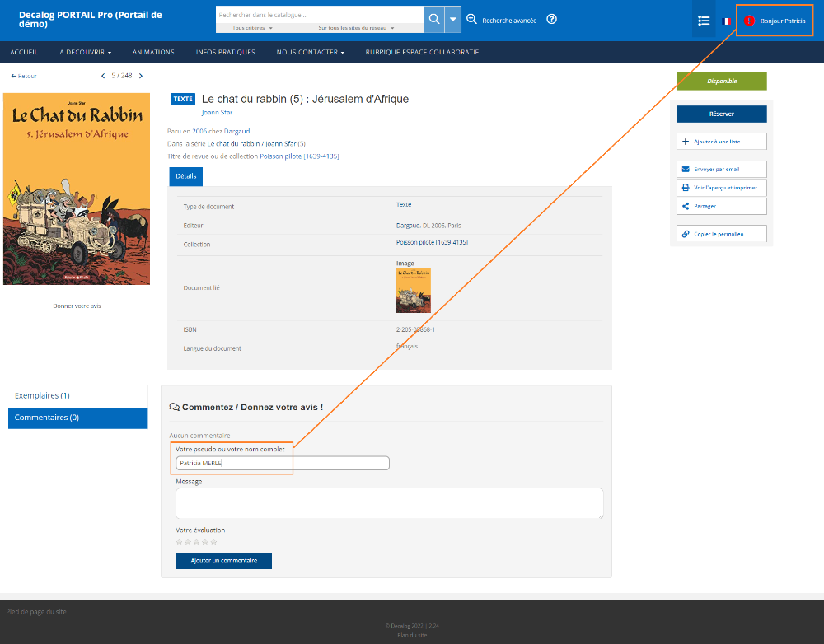Click Envoyer par email button
The height and width of the screenshot is (644, 824).
click(721, 169)
